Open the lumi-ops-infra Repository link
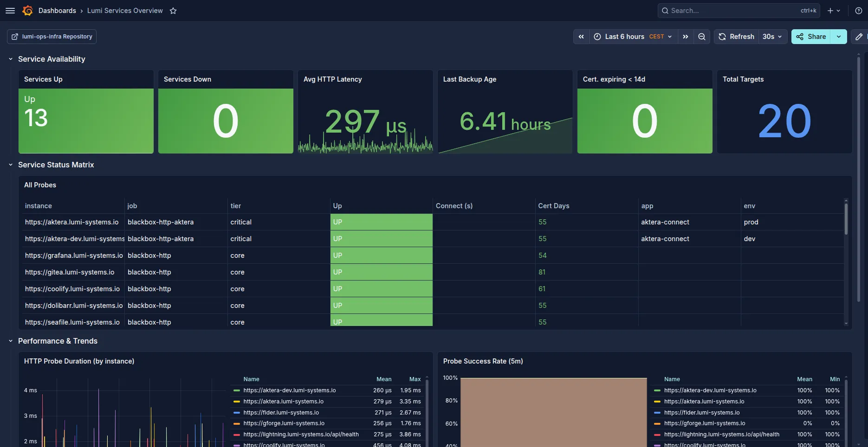The height and width of the screenshot is (447, 868). point(52,37)
